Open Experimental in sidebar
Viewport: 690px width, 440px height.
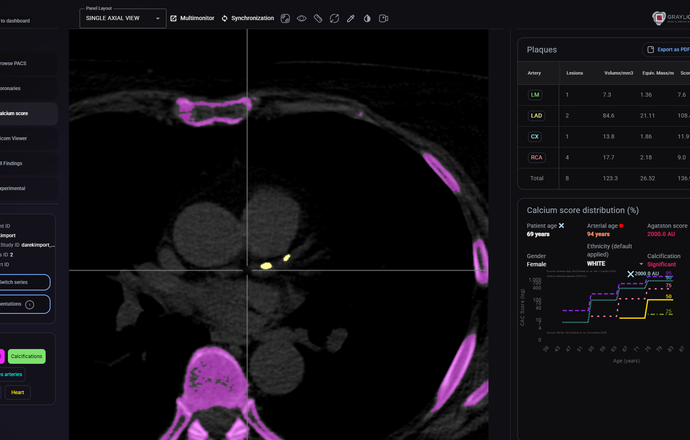[28, 188]
